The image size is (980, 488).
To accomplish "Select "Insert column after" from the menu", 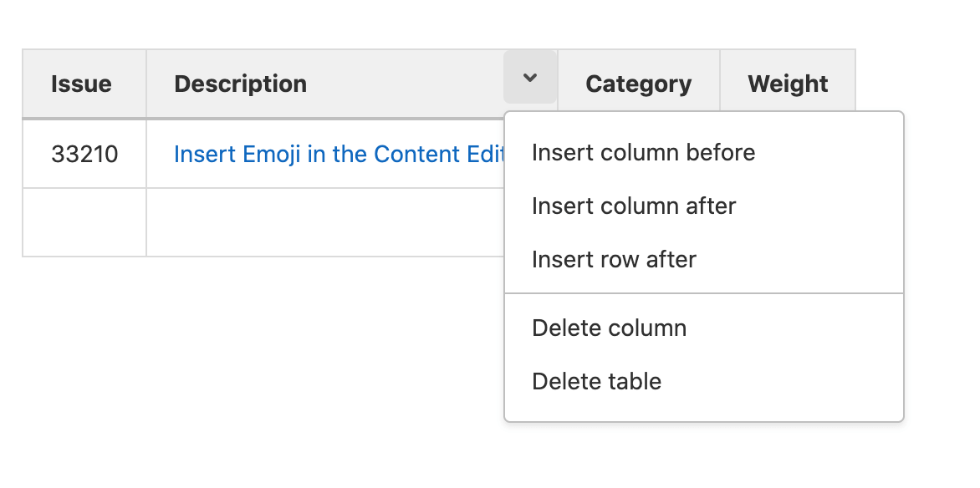I will (634, 206).
